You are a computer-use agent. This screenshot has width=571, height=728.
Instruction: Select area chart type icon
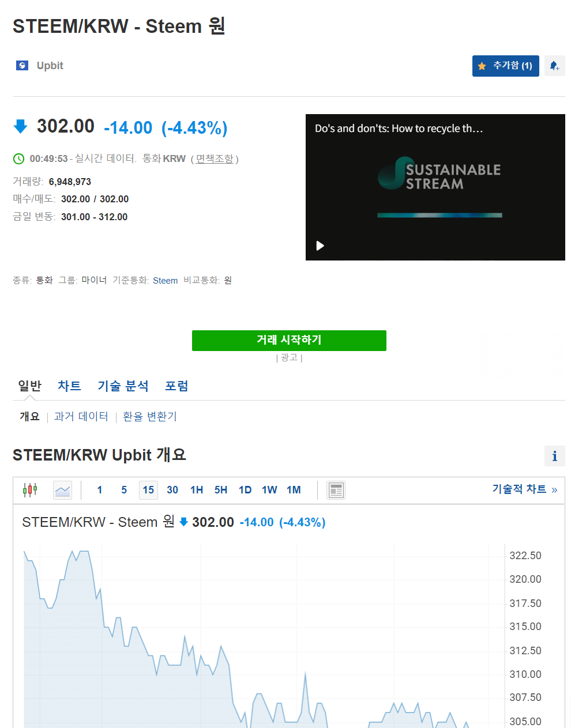point(62,490)
